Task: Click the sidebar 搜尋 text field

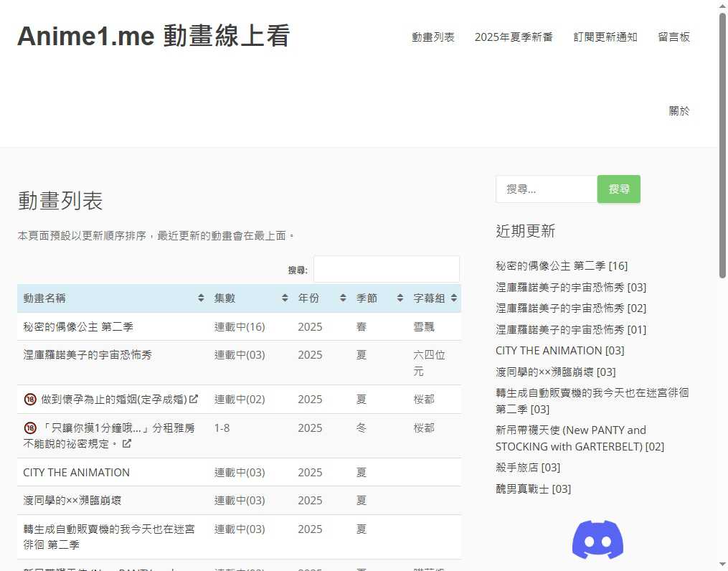Action: (x=546, y=189)
